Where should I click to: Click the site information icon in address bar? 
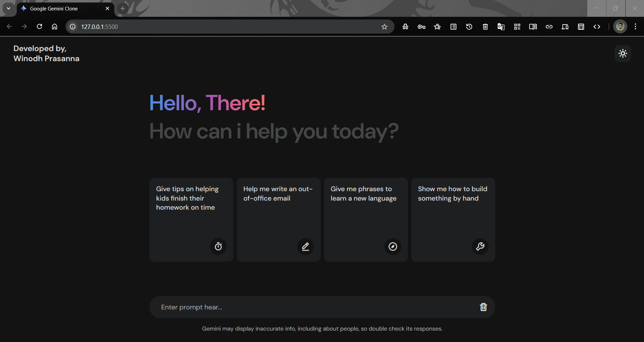[x=73, y=27]
